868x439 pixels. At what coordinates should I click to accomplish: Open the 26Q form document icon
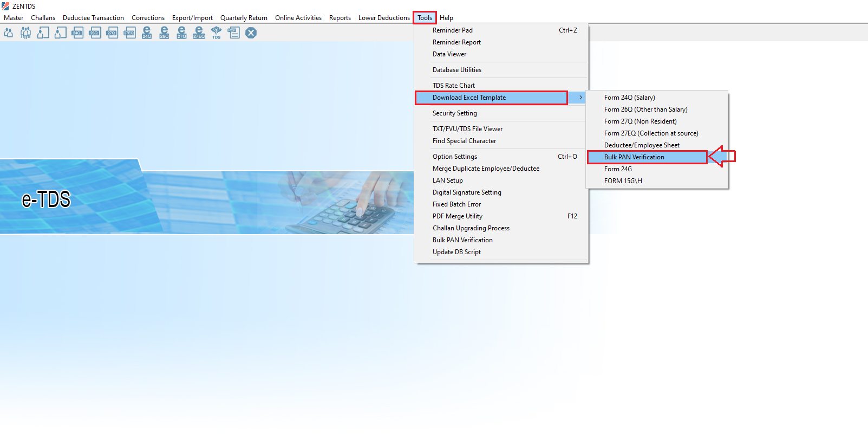click(95, 33)
